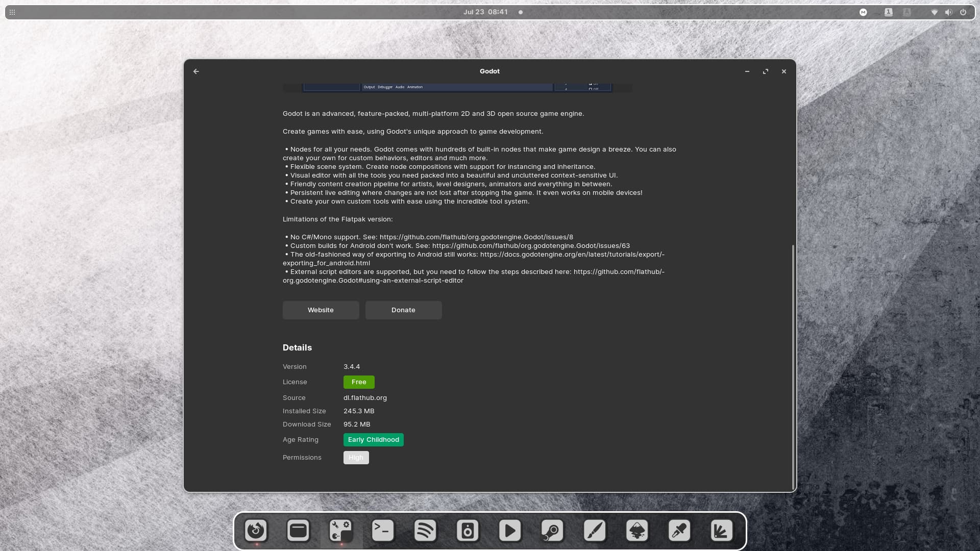Viewport: 980px width, 551px height.
Task: Open the Godot Website button
Action: point(321,310)
